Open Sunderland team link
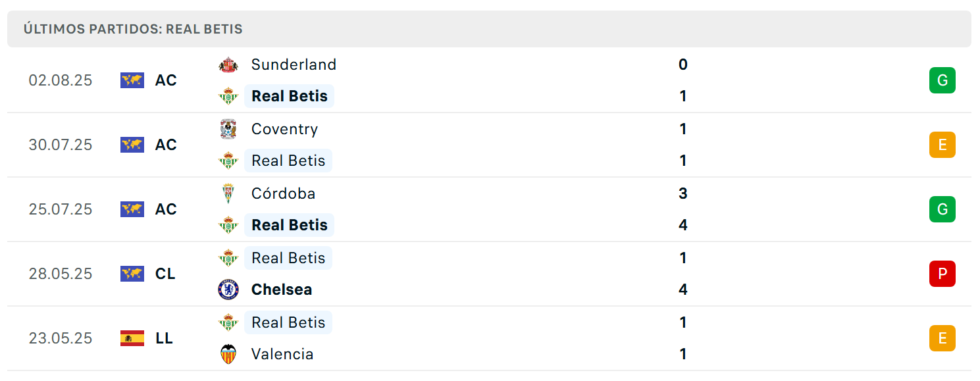 coord(294,64)
